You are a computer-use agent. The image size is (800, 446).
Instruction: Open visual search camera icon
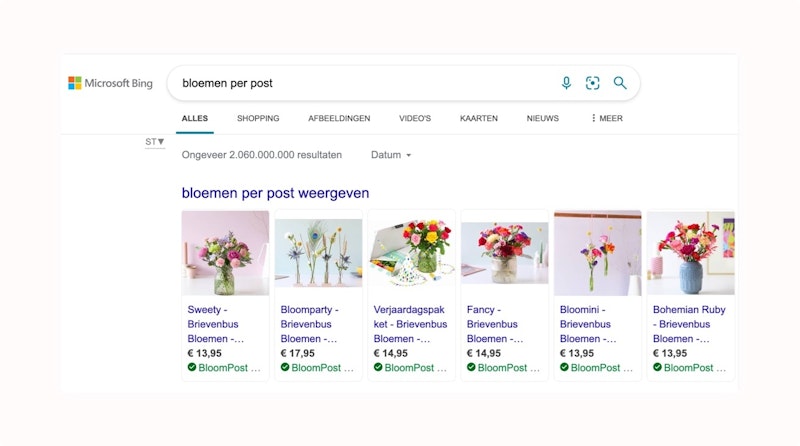tap(592, 83)
